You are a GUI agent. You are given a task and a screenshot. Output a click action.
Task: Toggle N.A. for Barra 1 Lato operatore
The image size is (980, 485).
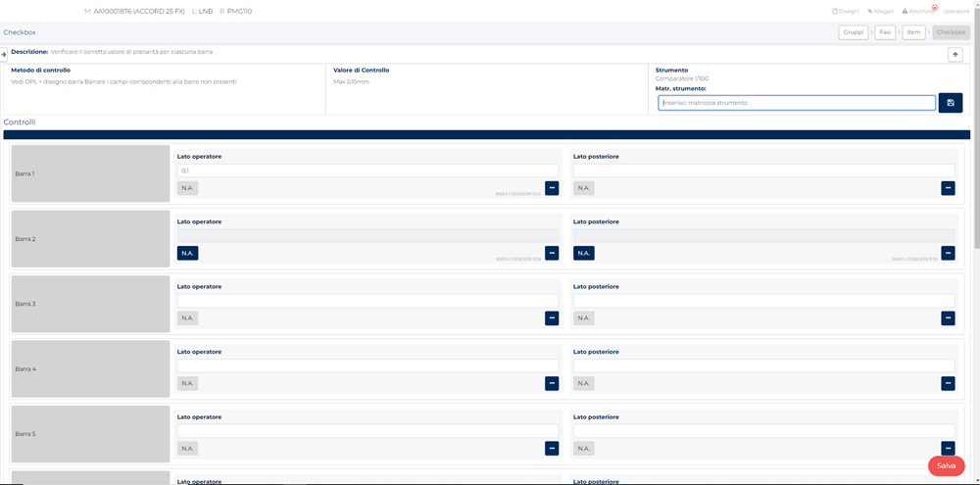click(187, 188)
